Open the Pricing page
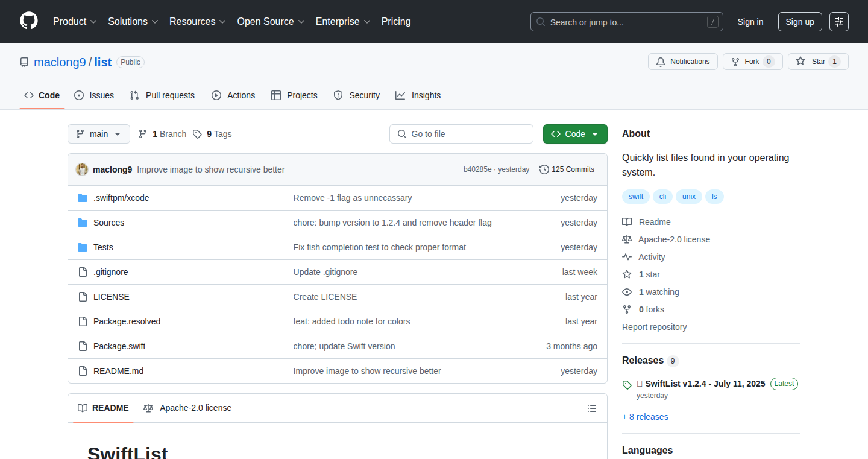Screen dimensions: 868x459 tap(396, 22)
